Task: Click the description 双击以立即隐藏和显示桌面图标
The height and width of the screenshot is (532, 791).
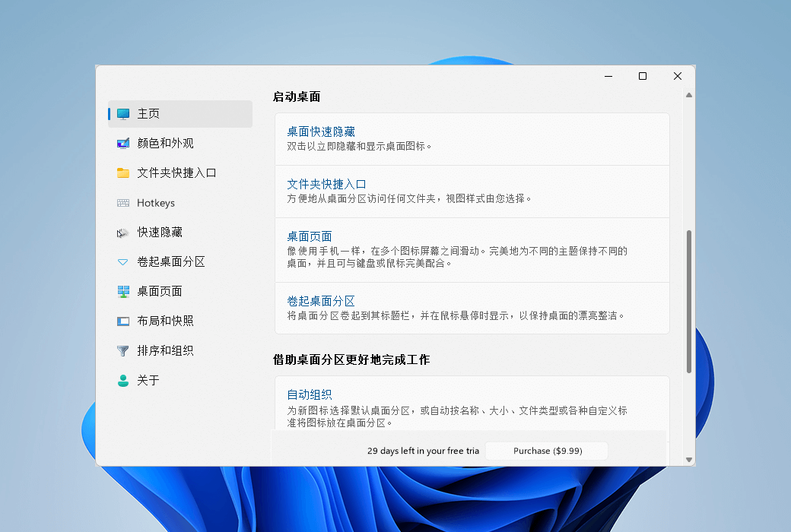Action: point(359,146)
